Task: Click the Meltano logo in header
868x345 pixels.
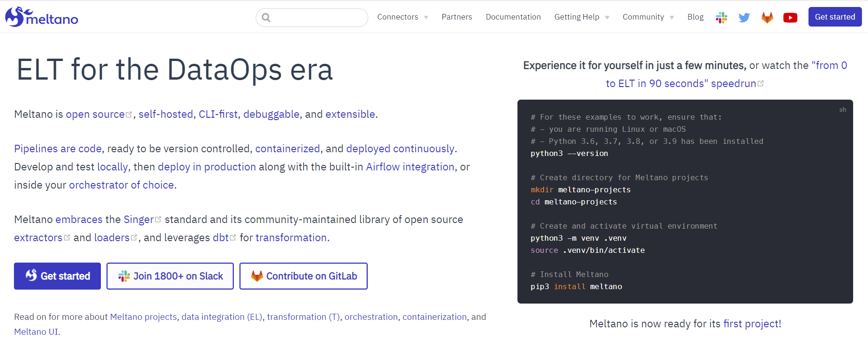Action: pos(41,17)
